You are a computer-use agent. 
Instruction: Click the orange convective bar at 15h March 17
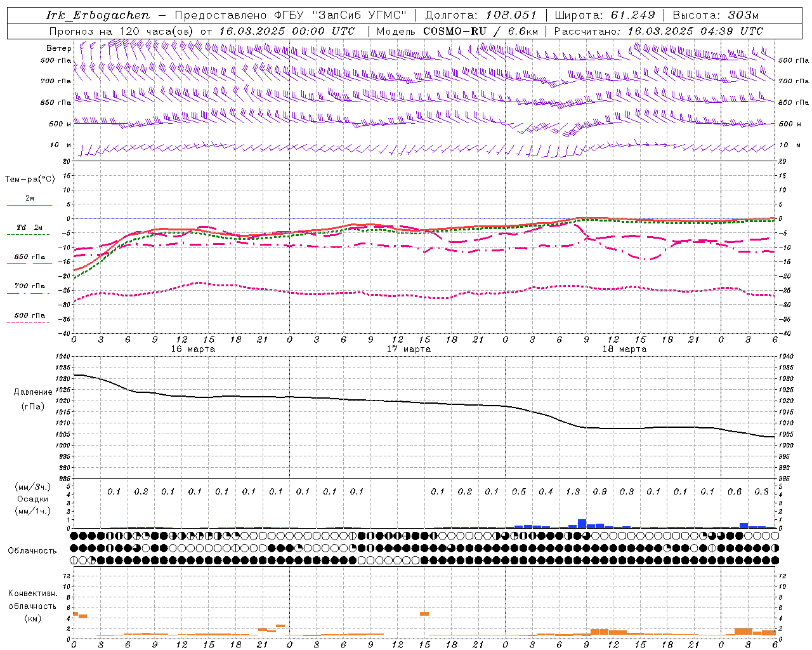[424, 614]
